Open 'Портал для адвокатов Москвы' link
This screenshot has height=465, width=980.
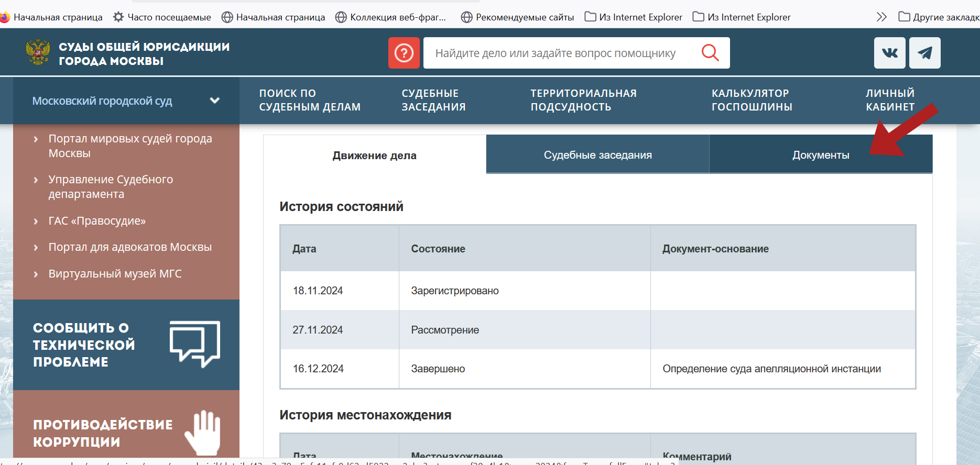pyautogui.click(x=130, y=247)
